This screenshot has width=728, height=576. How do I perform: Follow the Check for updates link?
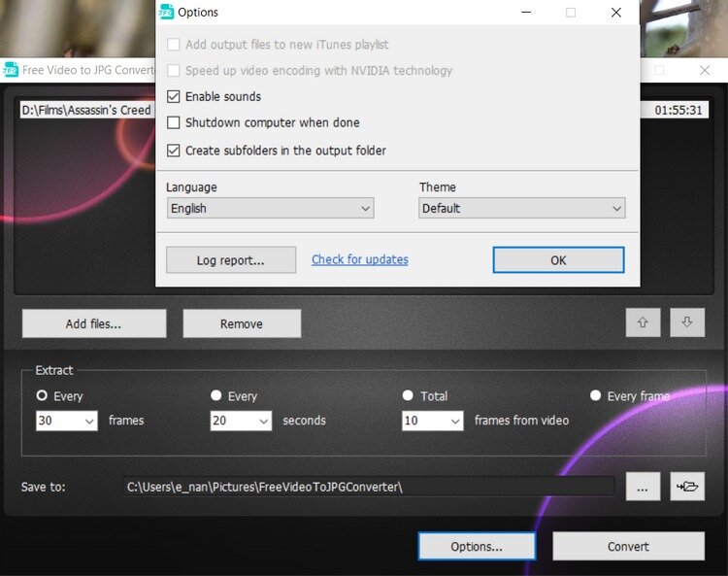(x=360, y=259)
